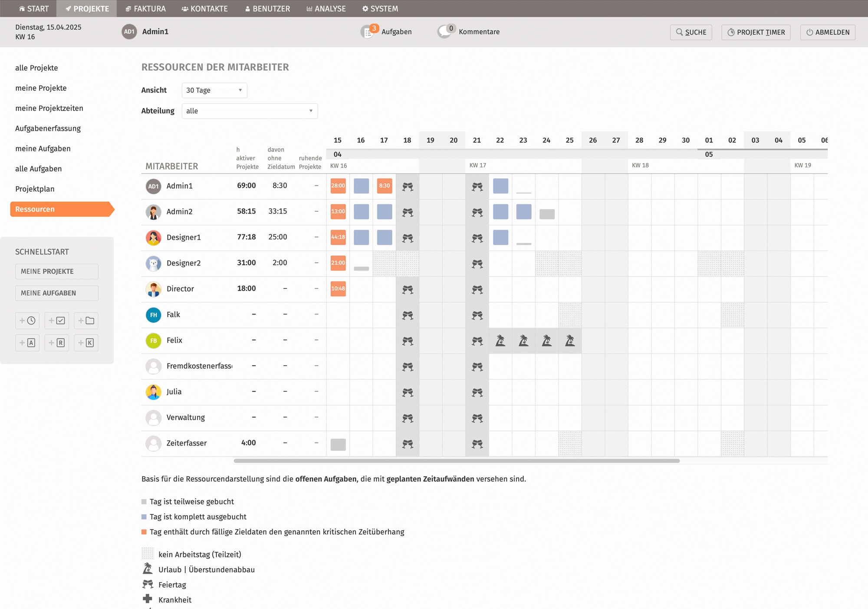This screenshot has height=609, width=868.
Task: Open the Ansicht '30 Tage' dropdown
Action: click(x=214, y=90)
